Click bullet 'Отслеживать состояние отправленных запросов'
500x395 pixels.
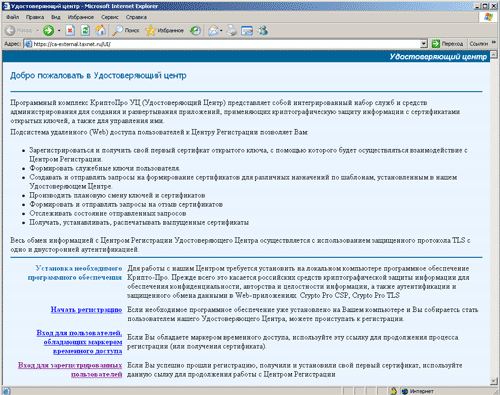coord(108,213)
